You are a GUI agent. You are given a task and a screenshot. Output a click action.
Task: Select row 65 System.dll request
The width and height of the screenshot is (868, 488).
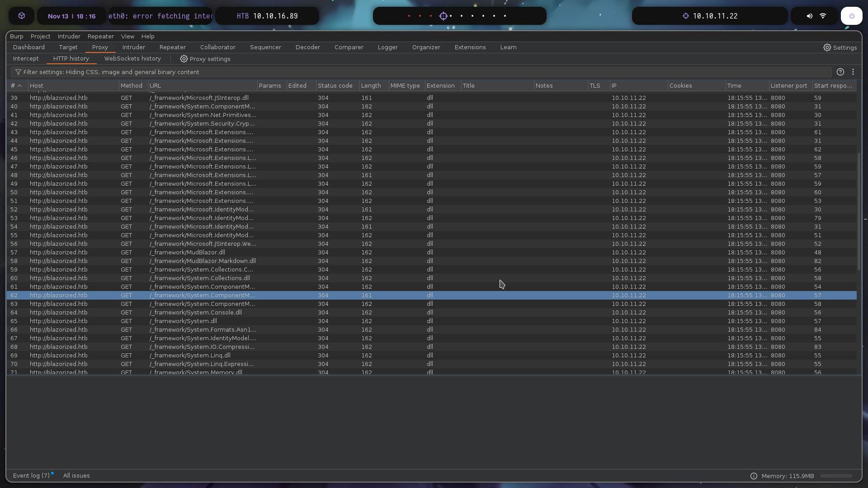pos(431,321)
